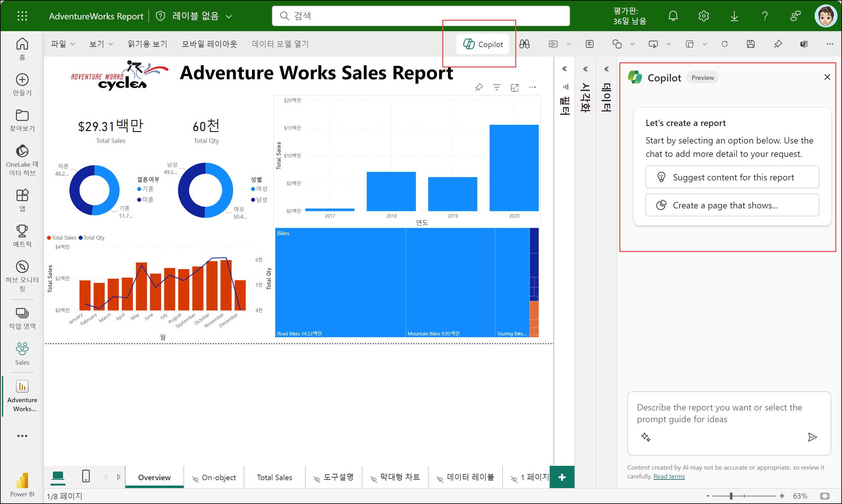The height and width of the screenshot is (504, 842).
Task: Pin the bar chart visual
Action: 479,87
